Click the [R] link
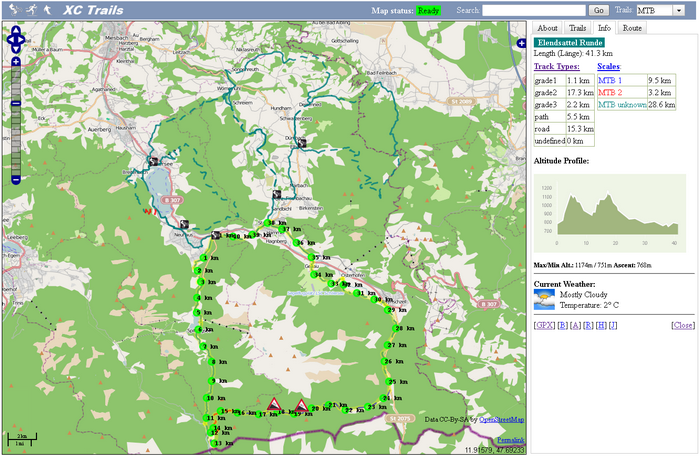 pos(588,325)
